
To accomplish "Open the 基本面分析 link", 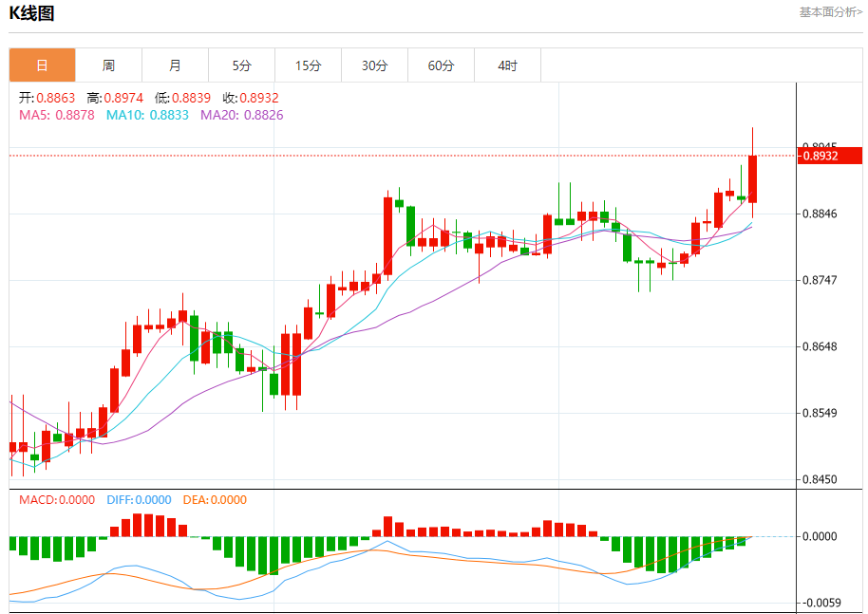I will coord(830,12).
